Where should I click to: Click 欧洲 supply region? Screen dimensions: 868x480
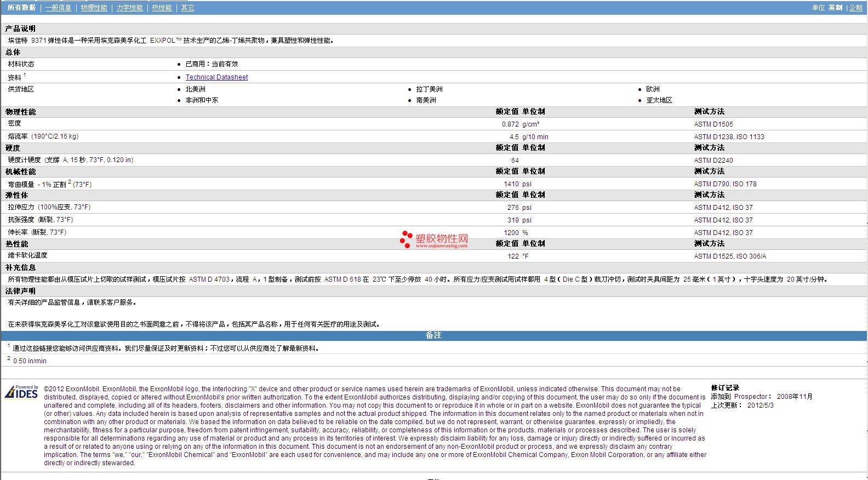[653, 89]
